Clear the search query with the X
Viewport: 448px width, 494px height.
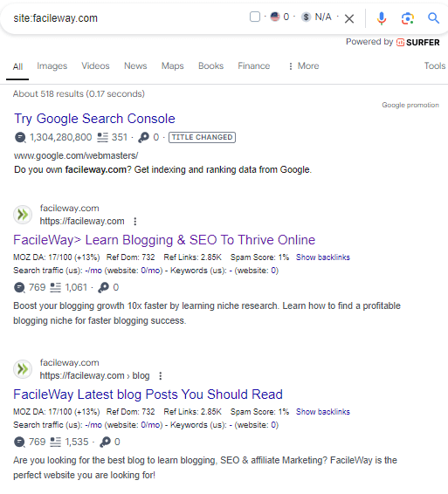pos(349,18)
